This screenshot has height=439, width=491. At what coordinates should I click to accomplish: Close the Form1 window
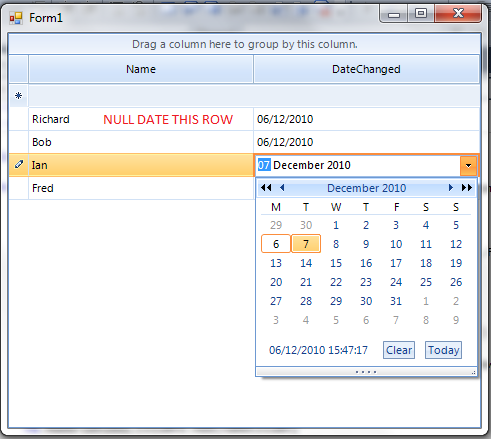[458, 14]
